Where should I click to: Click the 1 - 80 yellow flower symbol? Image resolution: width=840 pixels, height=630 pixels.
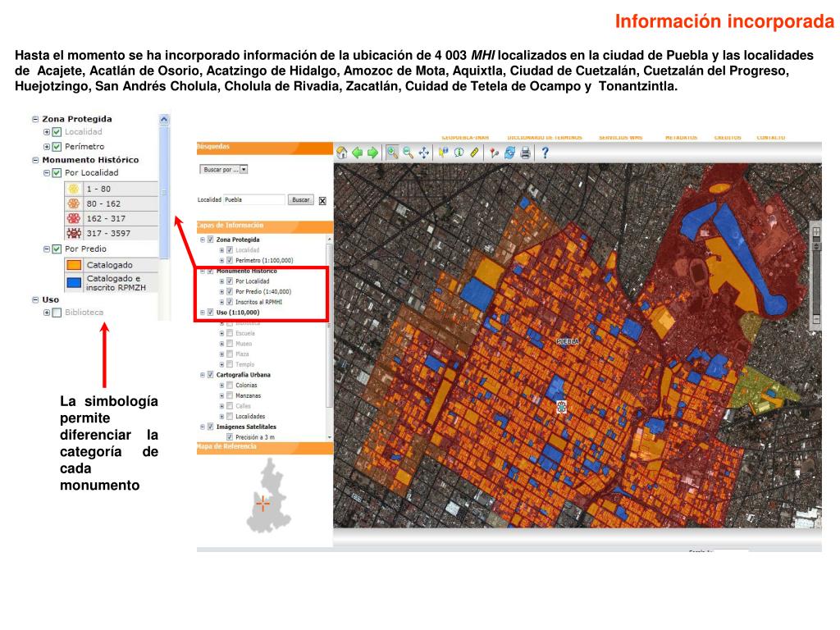point(73,189)
